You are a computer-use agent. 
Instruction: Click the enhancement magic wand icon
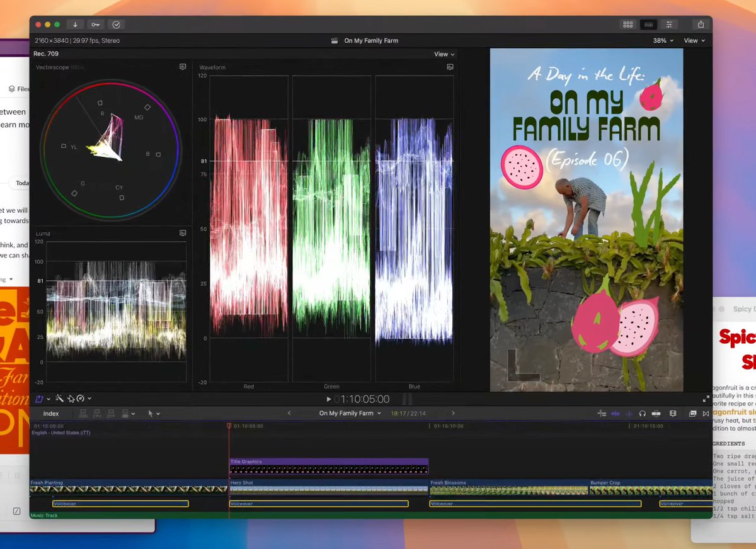[60, 399]
